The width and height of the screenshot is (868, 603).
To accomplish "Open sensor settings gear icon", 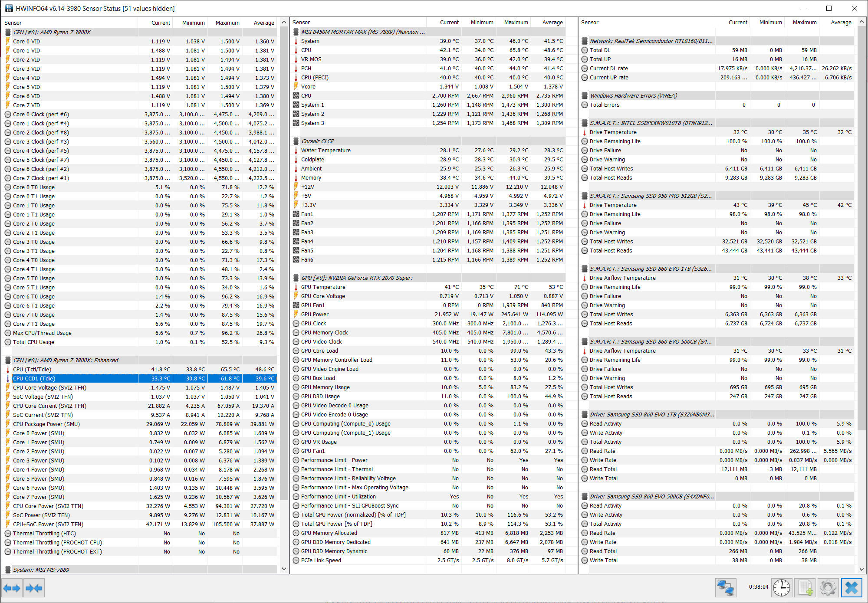I will [828, 588].
